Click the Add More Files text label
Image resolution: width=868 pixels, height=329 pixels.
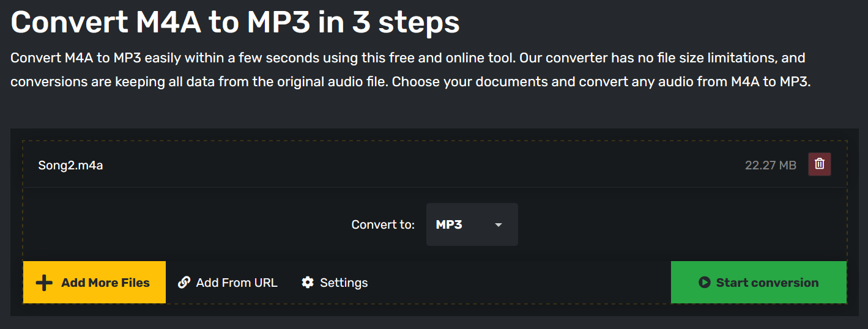pos(105,283)
